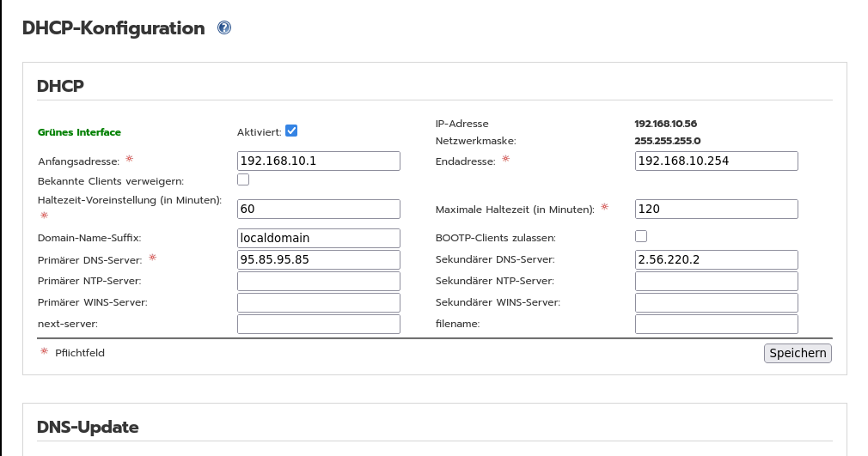This screenshot has width=868, height=456.
Task: Click the DNS-Update section heading
Action: 88,427
